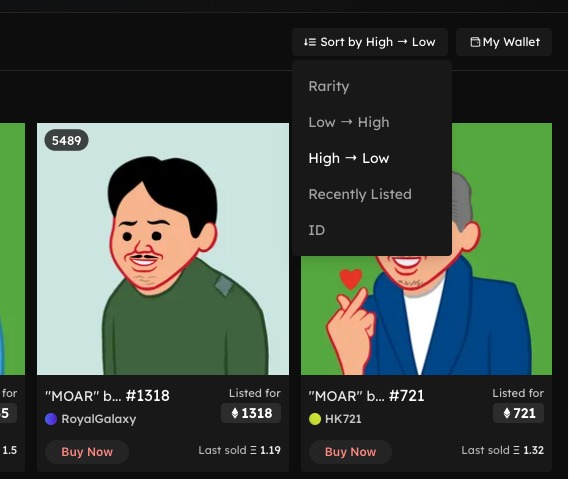Viewport: 569px width, 479px height.
Task: Open the Sort by High → Low dropdown
Action: 370,42
